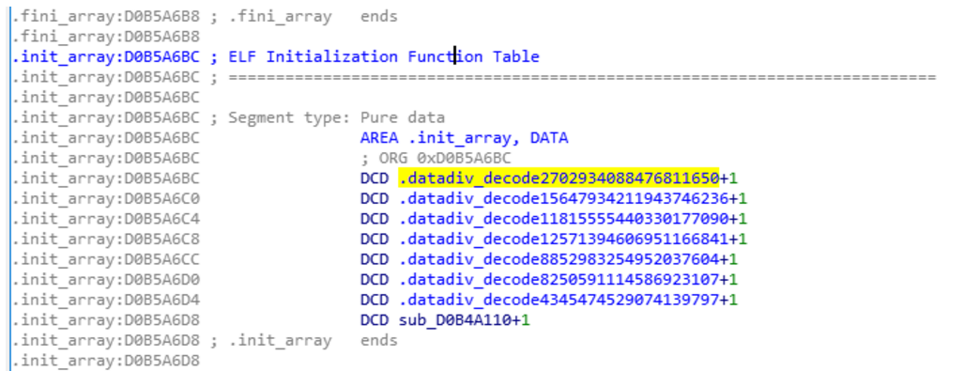
Task: Jump to .datadiv_decode15647934211943746236 reference
Action: [x=563, y=199]
